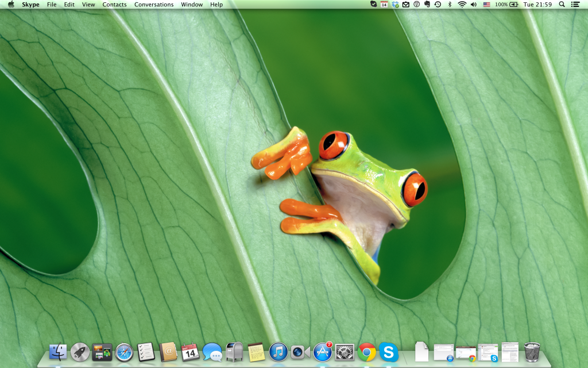Screen dimensions: 588x368
Task: Open App Store icon with badge 2
Action: click(323, 352)
